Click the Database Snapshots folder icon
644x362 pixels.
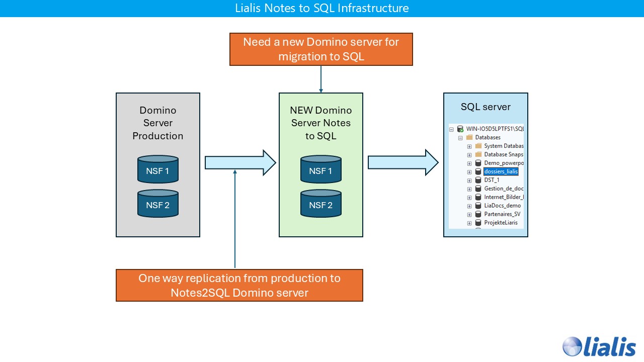pyautogui.click(x=478, y=154)
